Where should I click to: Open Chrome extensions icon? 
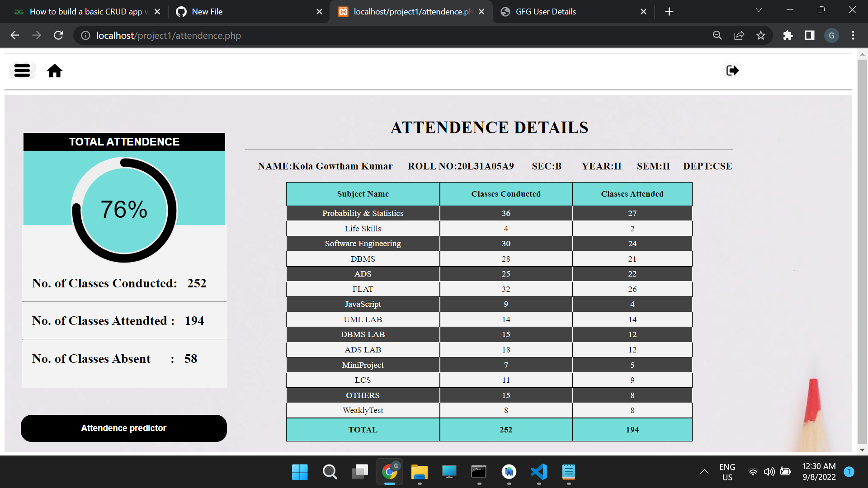pyautogui.click(x=788, y=35)
